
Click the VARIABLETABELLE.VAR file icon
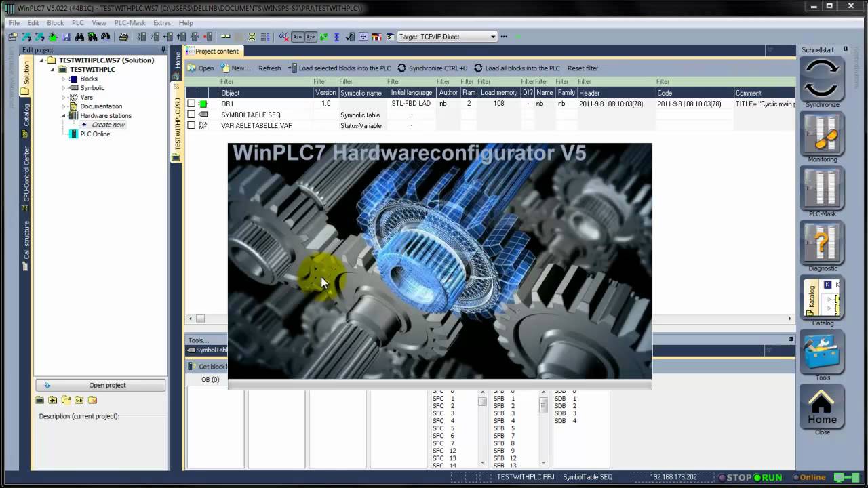pyautogui.click(x=203, y=125)
